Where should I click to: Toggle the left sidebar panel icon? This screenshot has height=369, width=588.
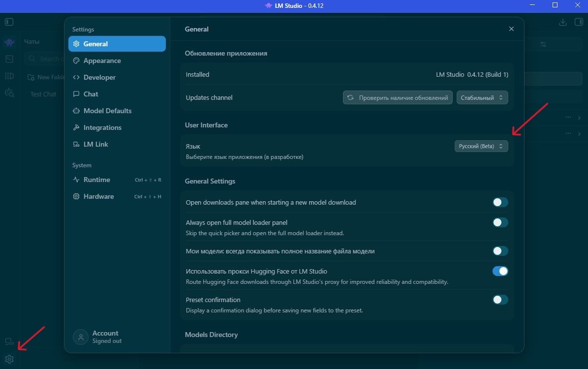(x=9, y=22)
